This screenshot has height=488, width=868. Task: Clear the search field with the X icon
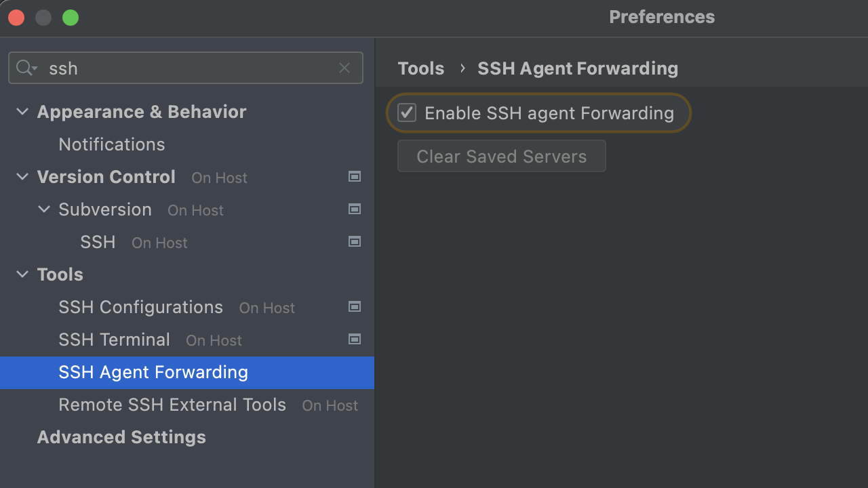coord(344,68)
